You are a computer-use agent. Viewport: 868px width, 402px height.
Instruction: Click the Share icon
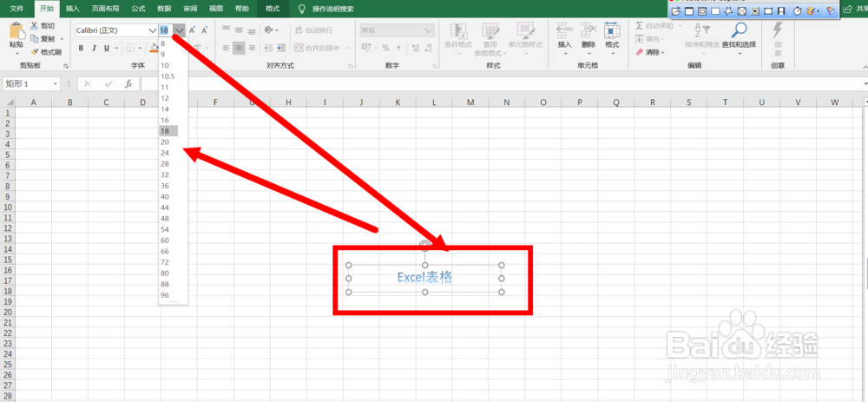tap(847, 9)
